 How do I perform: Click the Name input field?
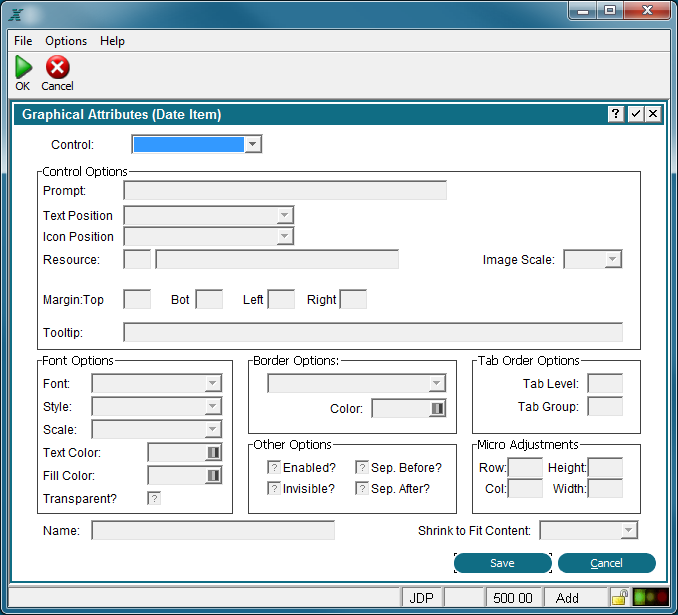pos(213,530)
